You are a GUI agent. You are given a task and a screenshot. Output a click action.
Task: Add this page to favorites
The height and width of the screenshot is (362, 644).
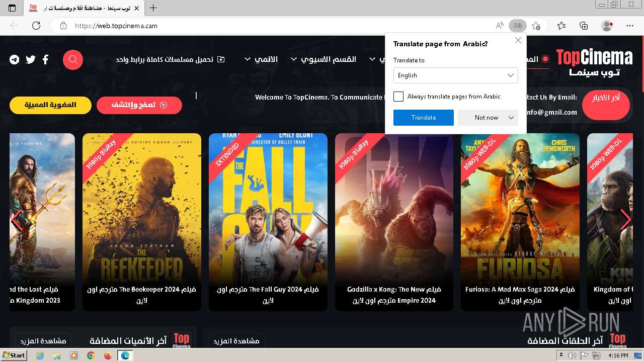(x=536, y=26)
